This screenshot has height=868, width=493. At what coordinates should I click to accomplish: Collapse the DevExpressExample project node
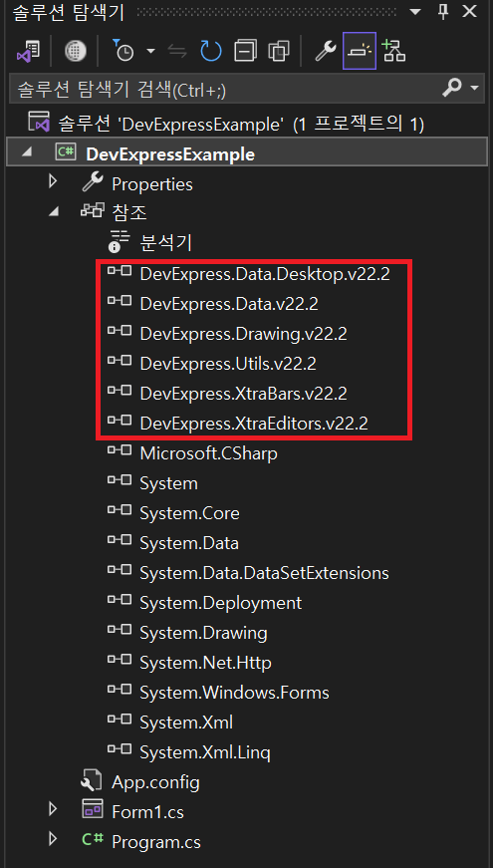pyautogui.click(x=26, y=152)
